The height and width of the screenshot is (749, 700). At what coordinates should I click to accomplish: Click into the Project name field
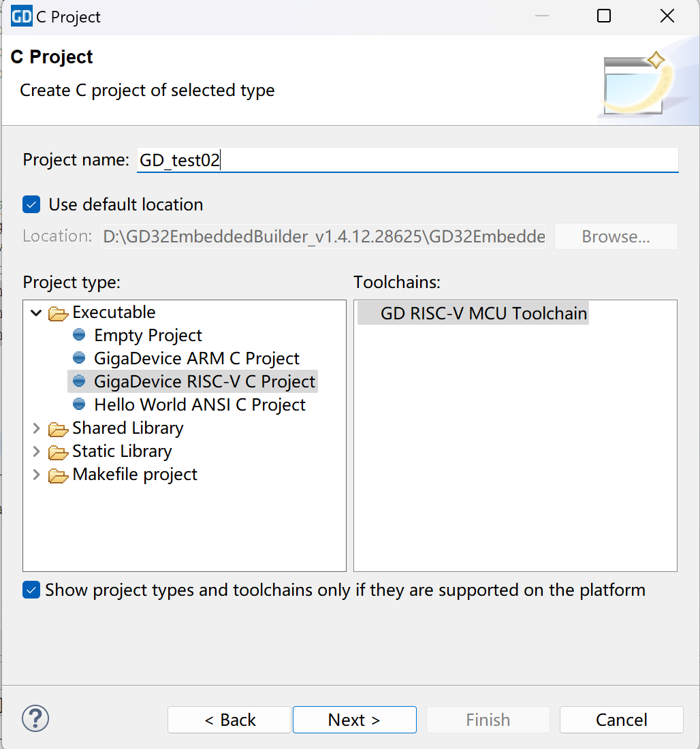pos(407,160)
